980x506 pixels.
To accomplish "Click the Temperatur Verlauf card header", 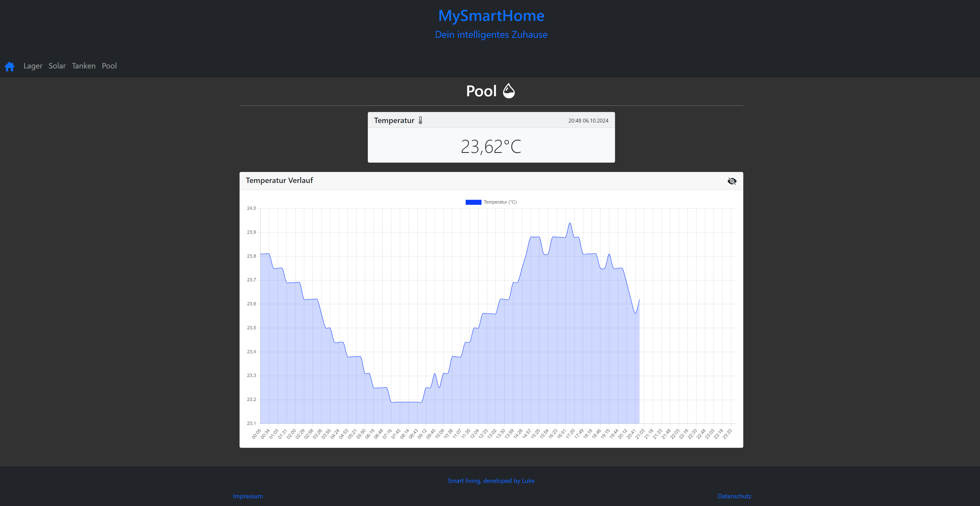I will point(279,181).
